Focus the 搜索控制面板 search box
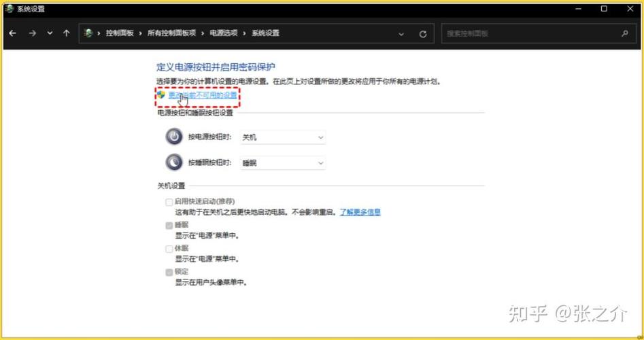Screen dimensions: 644x340 537,33
